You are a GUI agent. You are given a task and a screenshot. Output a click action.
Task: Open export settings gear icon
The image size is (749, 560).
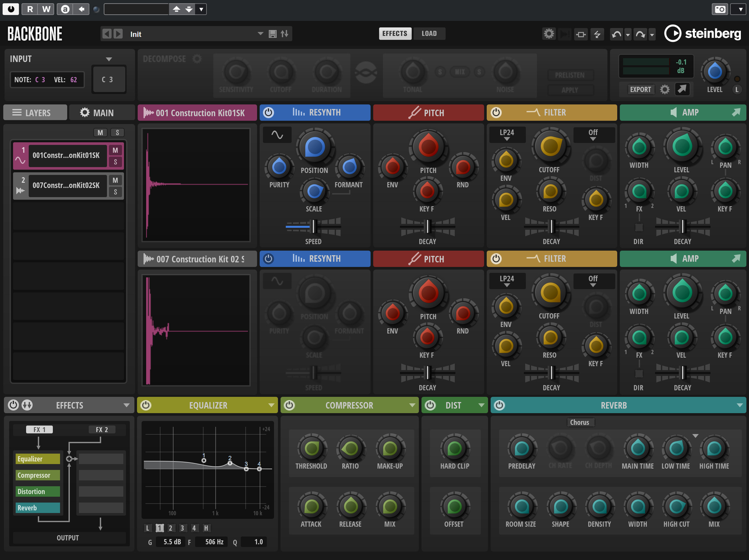click(x=665, y=89)
